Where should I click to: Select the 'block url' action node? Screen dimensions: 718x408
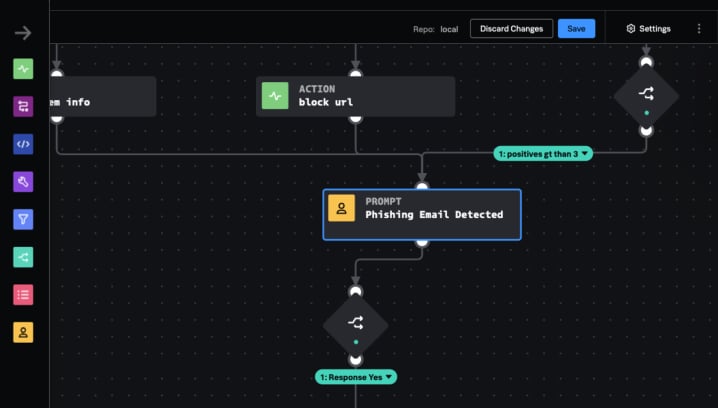tap(355, 96)
